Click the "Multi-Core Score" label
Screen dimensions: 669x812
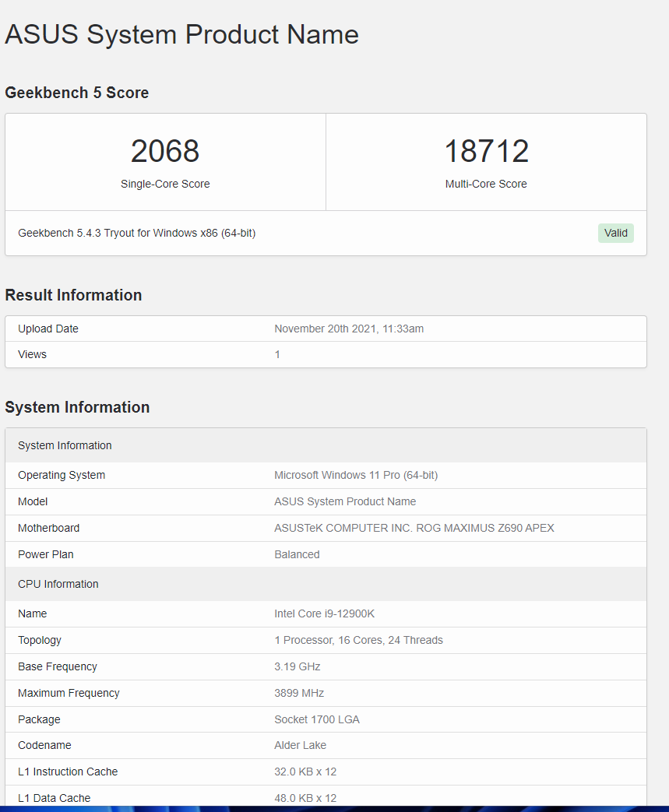486,184
